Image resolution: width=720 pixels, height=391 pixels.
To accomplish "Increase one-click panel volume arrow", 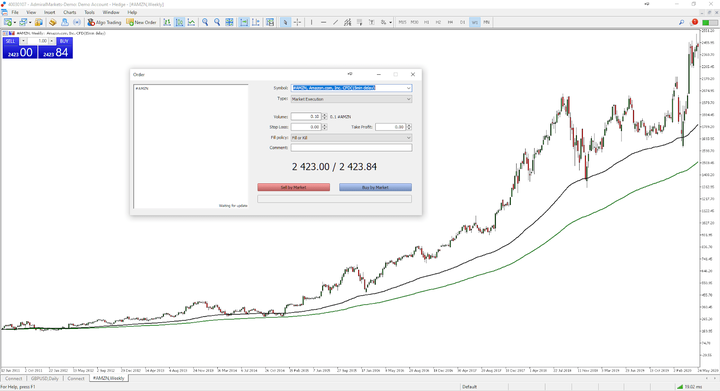I will pos(51,41).
